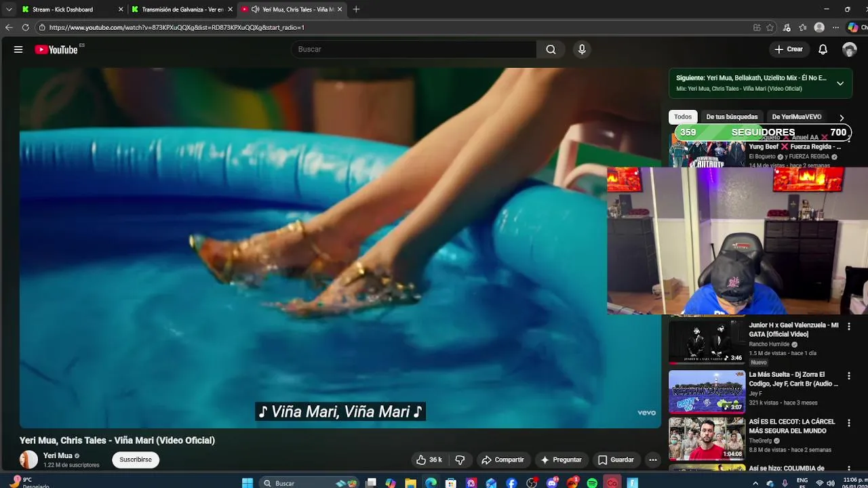Open the favorites list icon
The width and height of the screenshot is (868, 488).
click(x=803, y=28)
